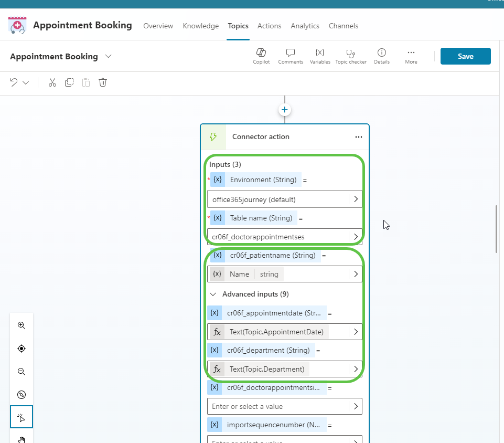504x443 pixels.
Task: Open the Connector action more options menu
Action: 359,136
